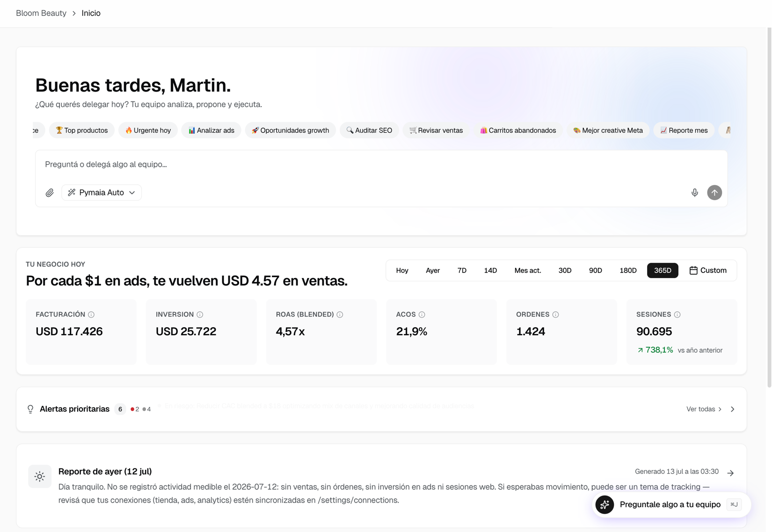Select the 365D date range
The image size is (772, 532).
(x=663, y=270)
